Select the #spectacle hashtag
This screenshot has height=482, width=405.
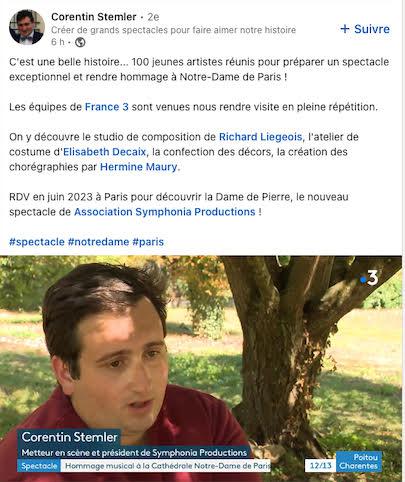coord(37,242)
